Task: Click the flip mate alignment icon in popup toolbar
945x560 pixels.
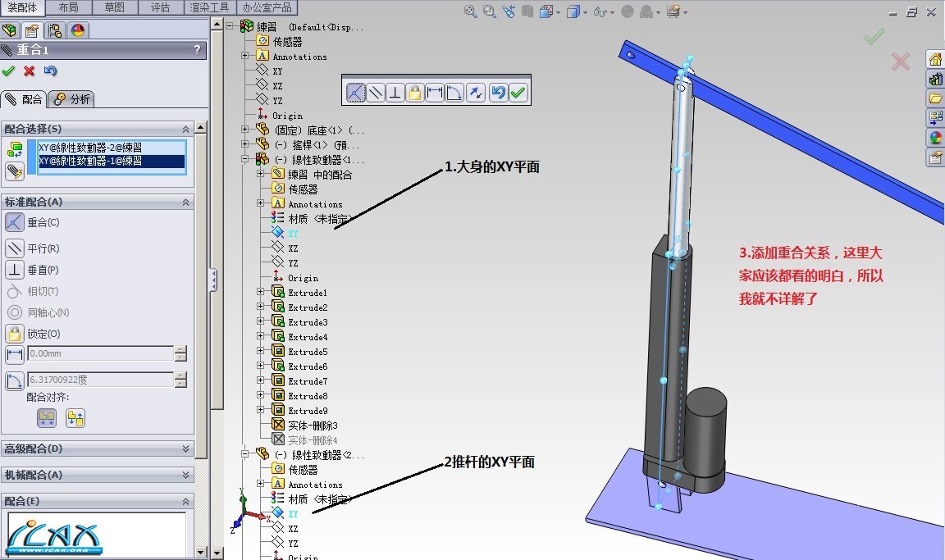Action: coord(476,93)
